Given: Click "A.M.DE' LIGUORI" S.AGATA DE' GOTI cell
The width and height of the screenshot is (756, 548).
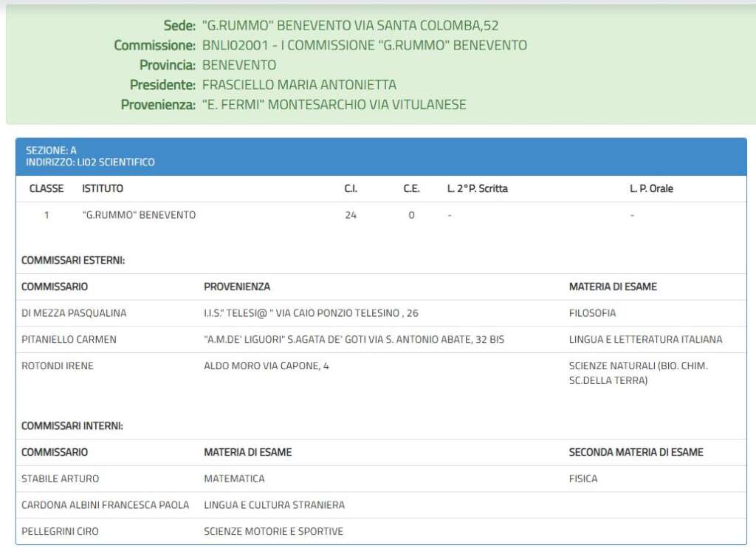Looking at the screenshot, I should pyautogui.click(x=354, y=340).
